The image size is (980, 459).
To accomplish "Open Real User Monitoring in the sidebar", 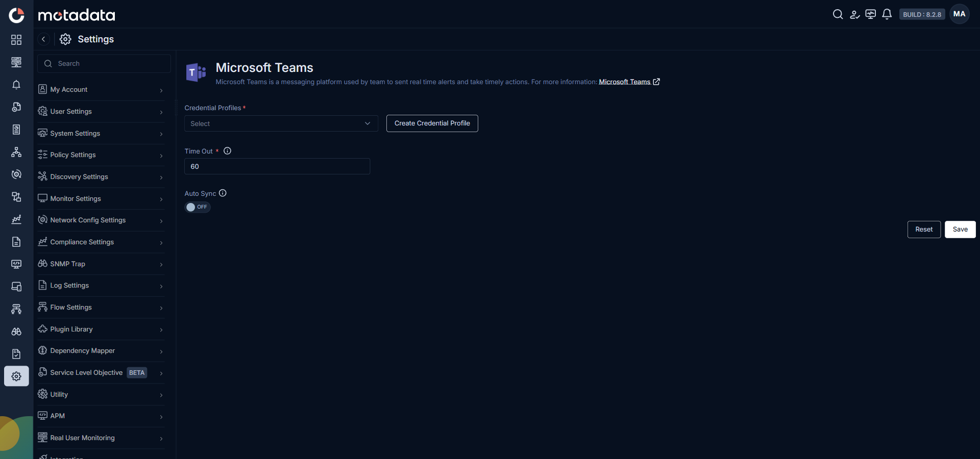I will [101, 438].
